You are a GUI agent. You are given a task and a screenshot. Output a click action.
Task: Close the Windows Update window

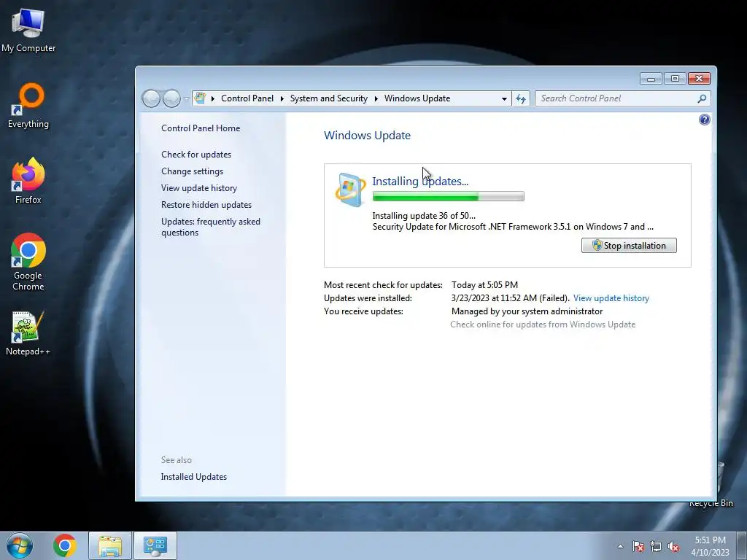tap(699, 79)
